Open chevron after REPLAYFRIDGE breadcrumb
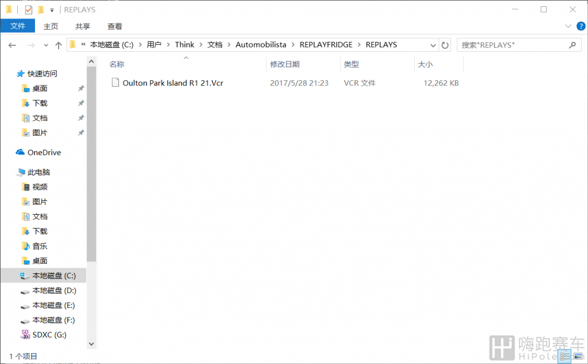The height and width of the screenshot is (364, 588). pyautogui.click(x=359, y=45)
